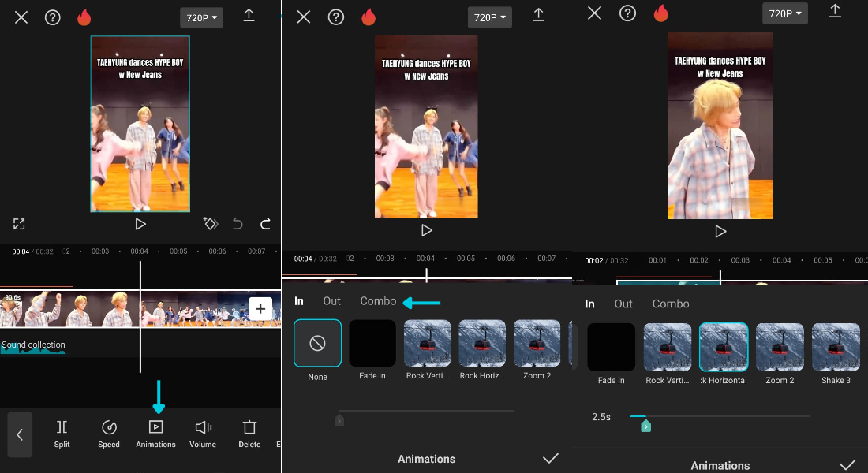Switch to In tab in middle panel
868x473 pixels.
[x=299, y=301]
